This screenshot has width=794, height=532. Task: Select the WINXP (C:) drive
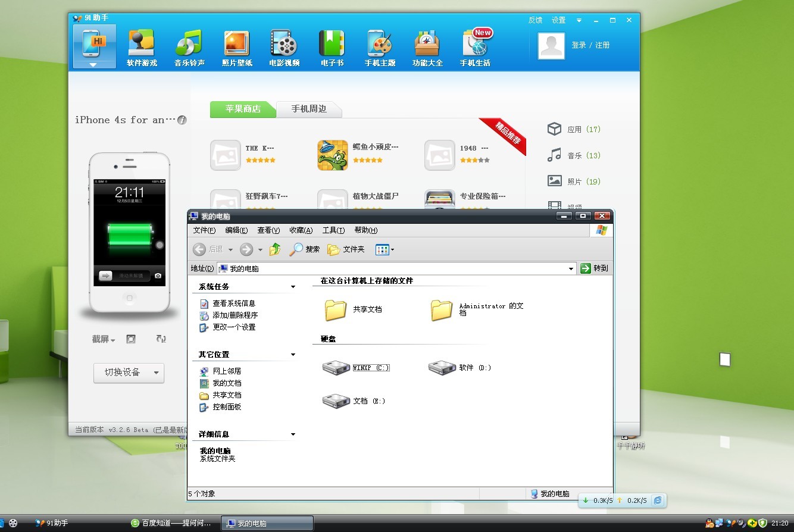pyautogui.click(x=355, y=368)
